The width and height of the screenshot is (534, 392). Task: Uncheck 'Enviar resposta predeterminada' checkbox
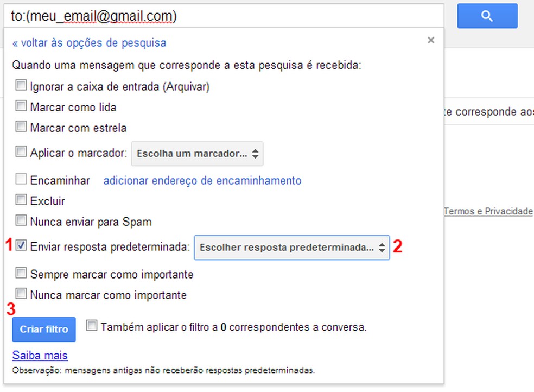point(21,245)
